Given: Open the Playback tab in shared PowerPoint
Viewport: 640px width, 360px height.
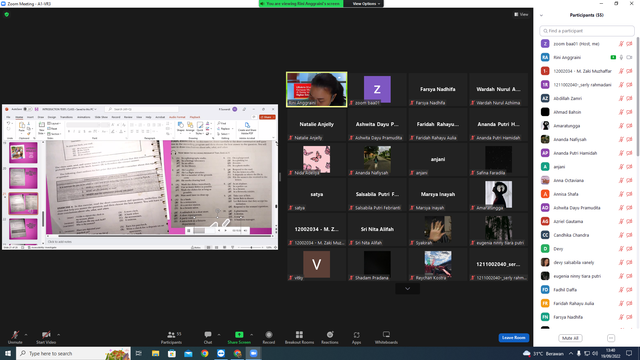Looking at the screenshot, I should (x=195, y=117).
